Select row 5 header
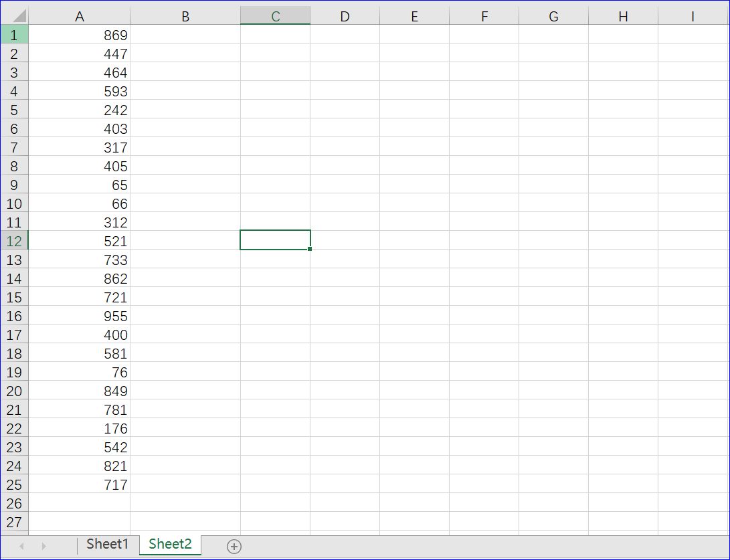730x560 pixels. pos(15,110)
